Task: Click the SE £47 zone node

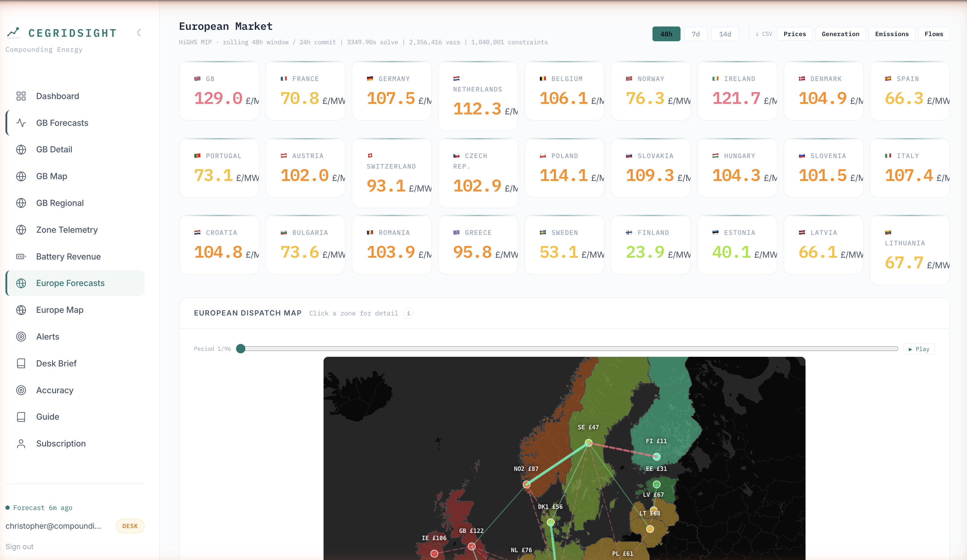Action: [x=588, y=443]
